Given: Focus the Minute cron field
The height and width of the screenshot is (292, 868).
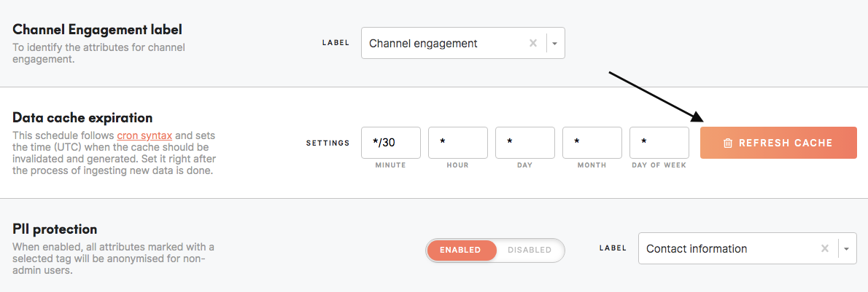Looking at the screenshot, I should pos(391,143).
